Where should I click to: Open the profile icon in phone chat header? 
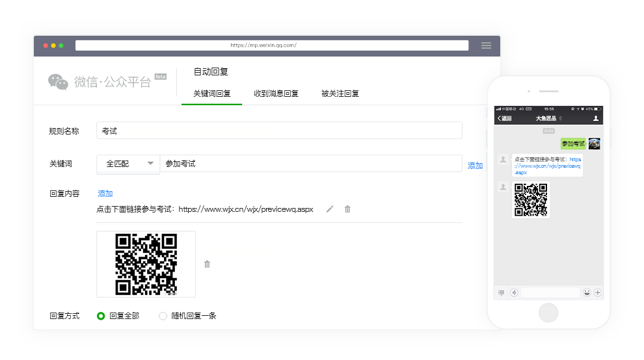pos(596,118)
